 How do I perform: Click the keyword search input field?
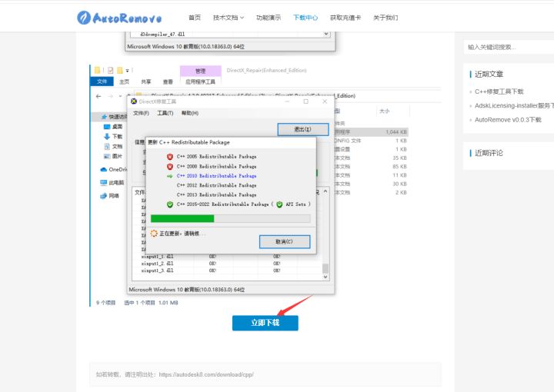508,47
